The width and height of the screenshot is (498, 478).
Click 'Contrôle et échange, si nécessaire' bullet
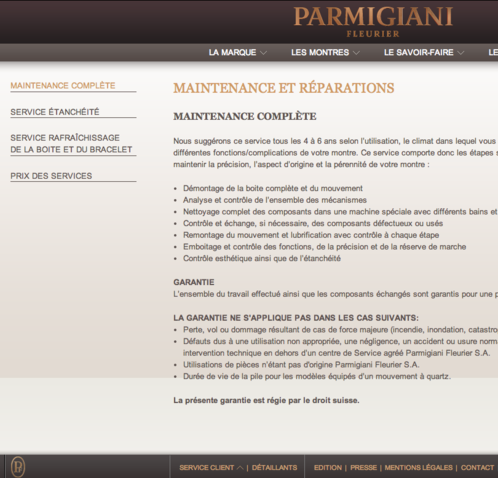click(x=313, y=223)
